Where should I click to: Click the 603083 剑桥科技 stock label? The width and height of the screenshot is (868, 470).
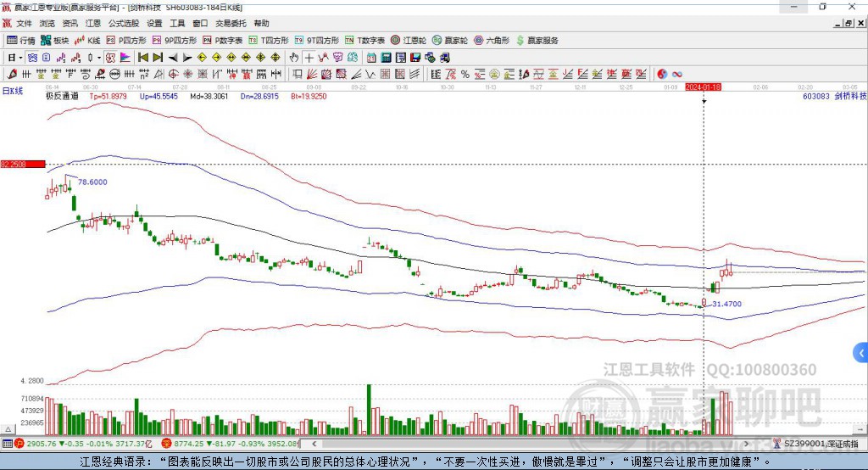(834, 96)
